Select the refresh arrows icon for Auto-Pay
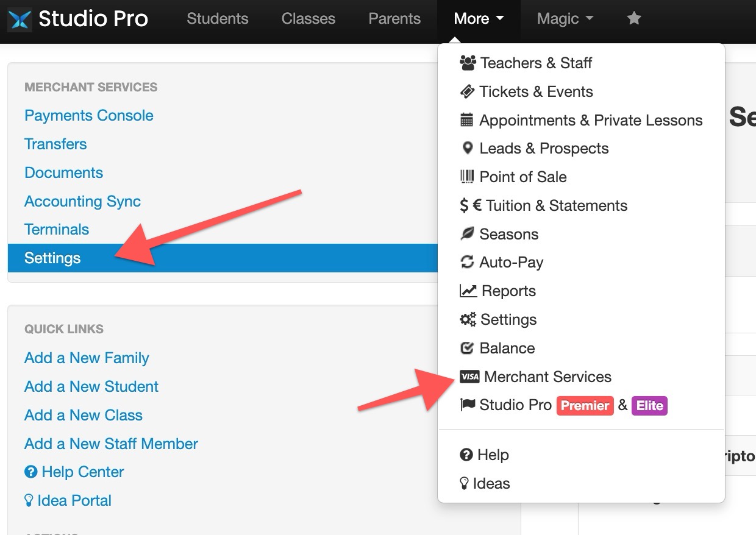The height and width of the screenshot is (535, 756). 467,262
